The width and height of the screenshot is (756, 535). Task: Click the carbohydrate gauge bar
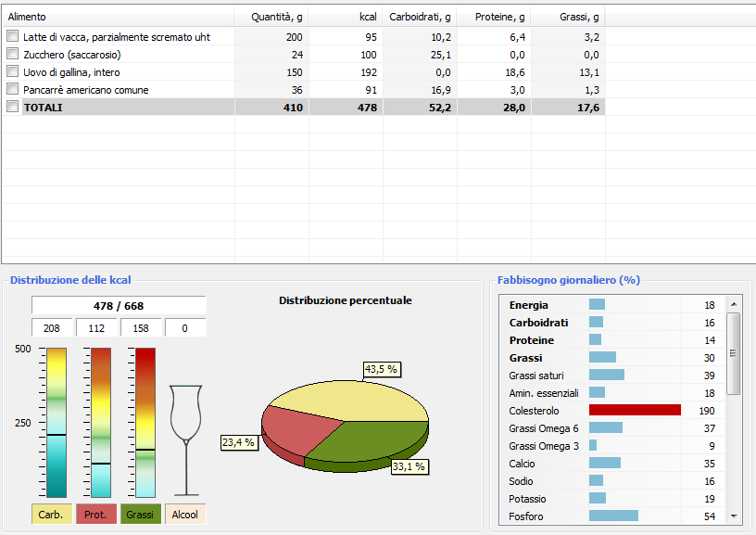coord(57,422)
